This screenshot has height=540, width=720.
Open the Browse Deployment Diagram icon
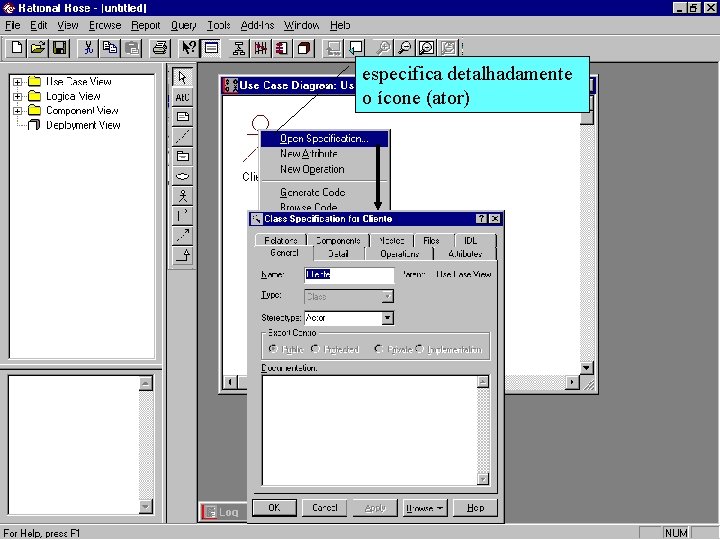point(304,48)
